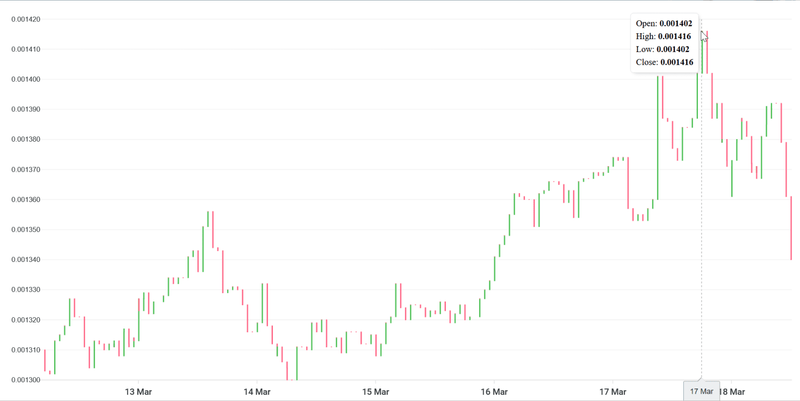The height and width of the screenshot is (401, 800).
Task: Click the last red candle at right edge
Action: pos(791,228)
